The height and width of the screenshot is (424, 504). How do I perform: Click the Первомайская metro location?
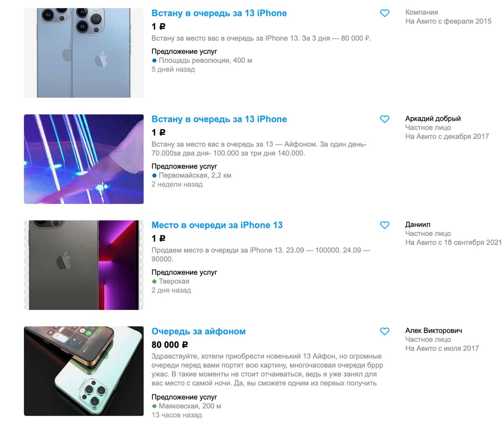(191, 175)
